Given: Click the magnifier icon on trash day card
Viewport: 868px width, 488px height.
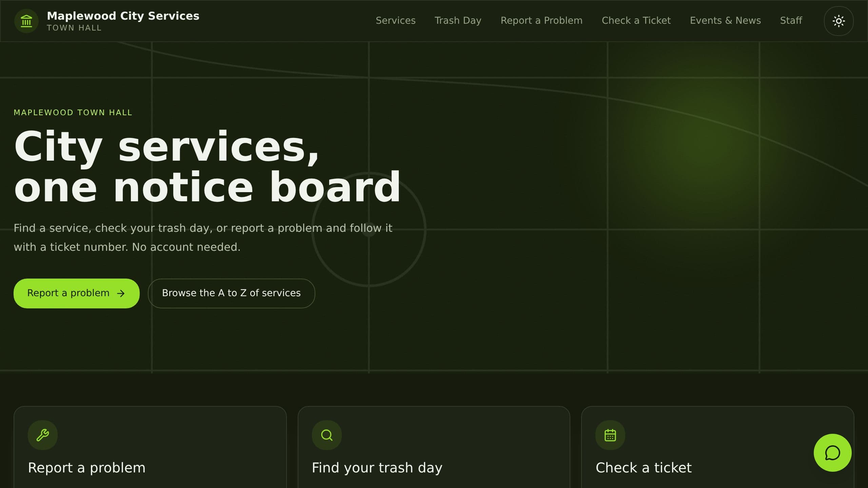Looking at the screenshot, I should point(327,435).
